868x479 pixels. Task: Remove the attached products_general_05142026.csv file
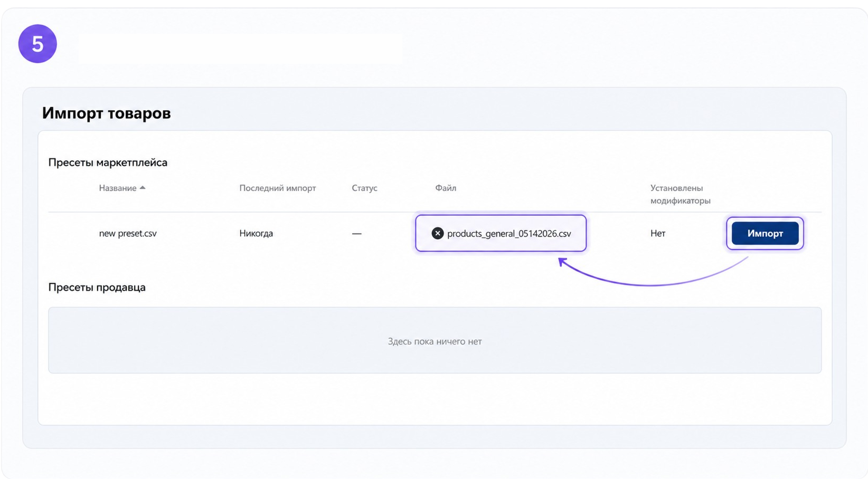pyautogui.click(x=437, y=233)
